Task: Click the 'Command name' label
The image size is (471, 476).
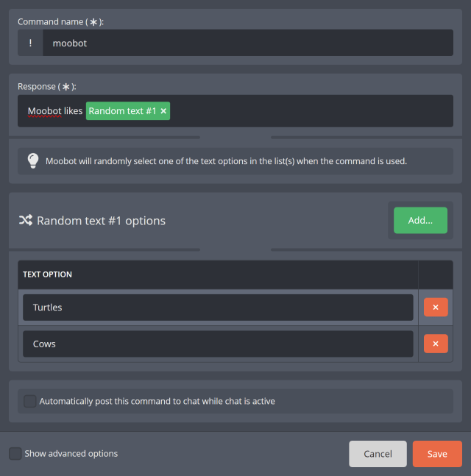Action: 60,22
